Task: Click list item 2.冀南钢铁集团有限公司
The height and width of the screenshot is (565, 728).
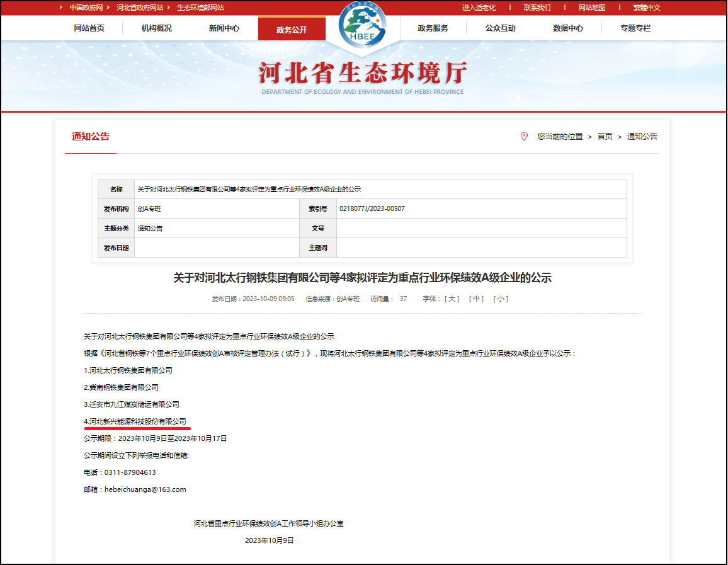Action: (121, 387)
